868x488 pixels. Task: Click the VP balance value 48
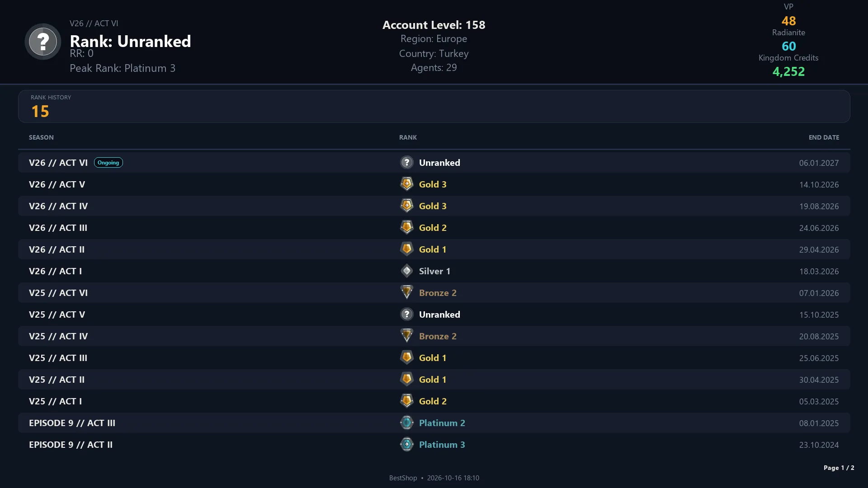788,21
